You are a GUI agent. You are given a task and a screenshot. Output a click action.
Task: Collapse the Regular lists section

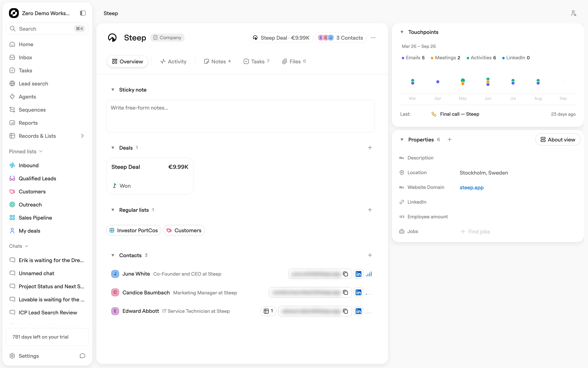113,210
